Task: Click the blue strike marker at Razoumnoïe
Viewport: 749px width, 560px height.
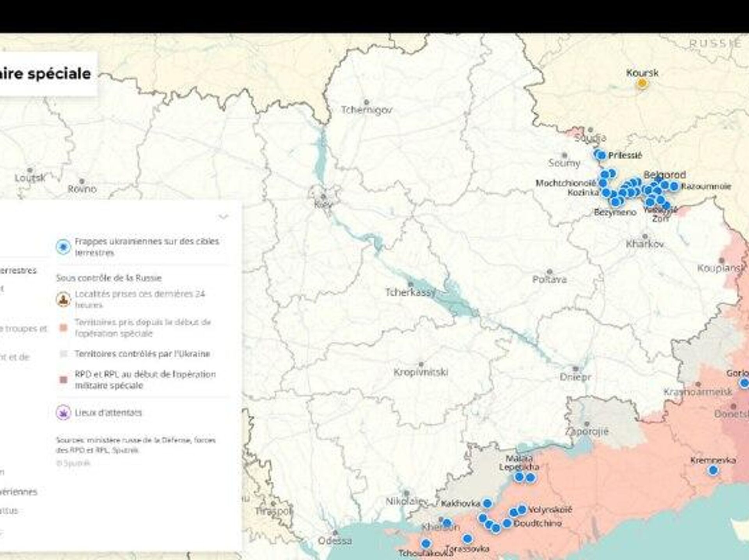Action: (674, 187)
